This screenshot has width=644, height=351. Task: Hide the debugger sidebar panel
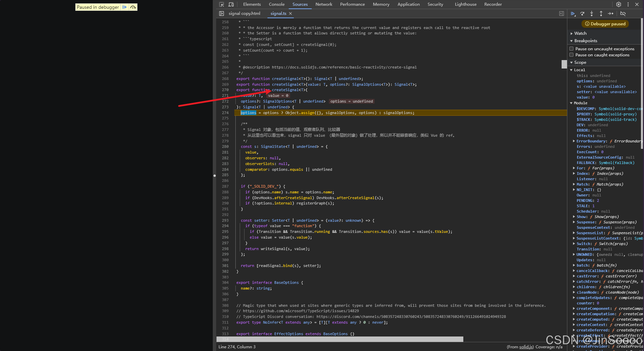(x=562, y=13)
